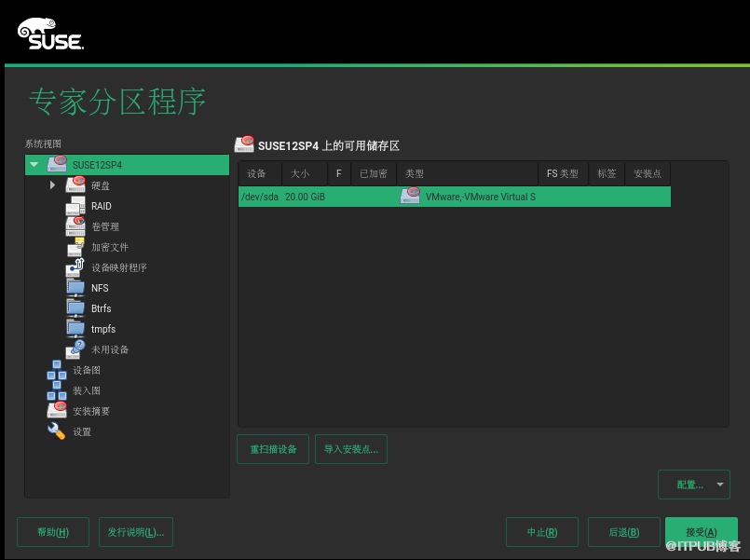This screenshot has width=750, height=560.
Task: Click the 20.00 GiB size cell
Action: (305, 197)
